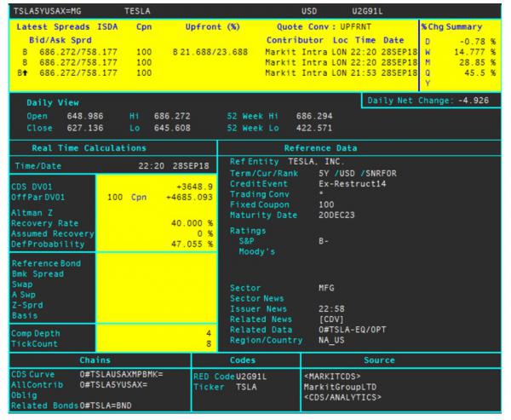Click the CreditEvent value Ex-Restruct14
The image size is (511, 420).
coord(353,183)
